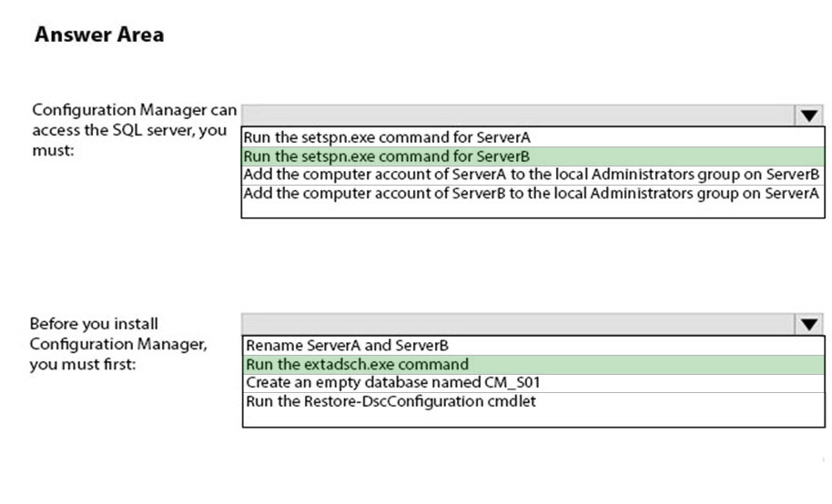Viewport: 832px width, 504px height.
Task: Choose Add ServerB computer account to ServerA Administrators
Action: coord(533,194)
